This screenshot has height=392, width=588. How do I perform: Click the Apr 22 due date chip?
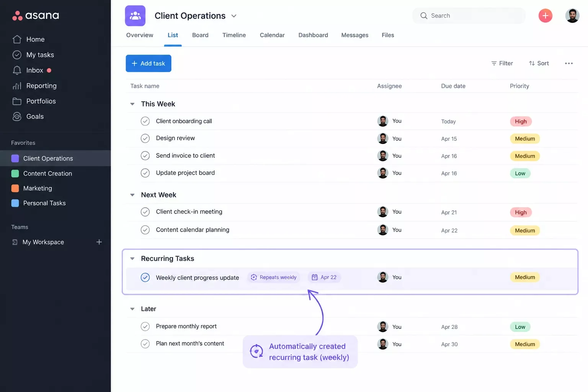(324, 277)
